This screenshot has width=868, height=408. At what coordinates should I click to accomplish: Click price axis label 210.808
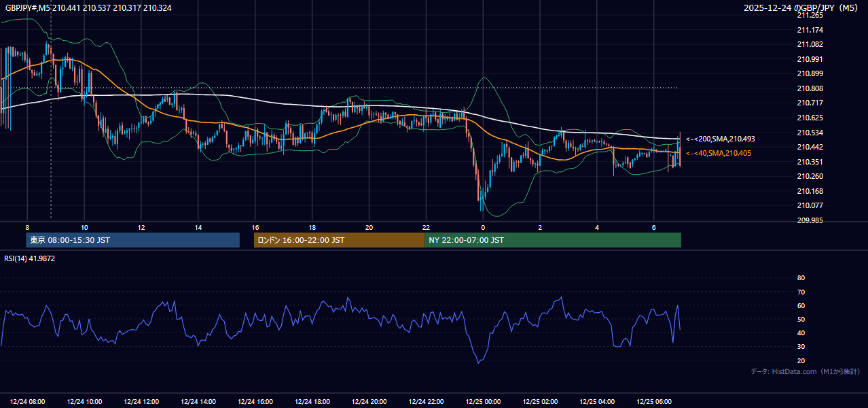(x=810, y=88)
